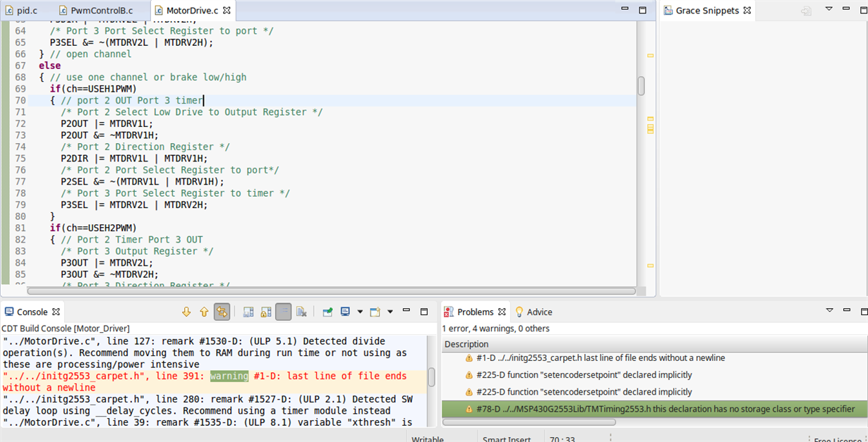Expand the open console dropdown arrow

coord(390,312)
